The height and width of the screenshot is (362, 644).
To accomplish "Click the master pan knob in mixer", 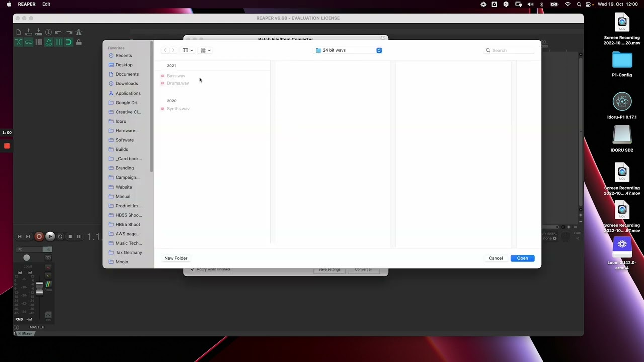I will pos(26,258).
